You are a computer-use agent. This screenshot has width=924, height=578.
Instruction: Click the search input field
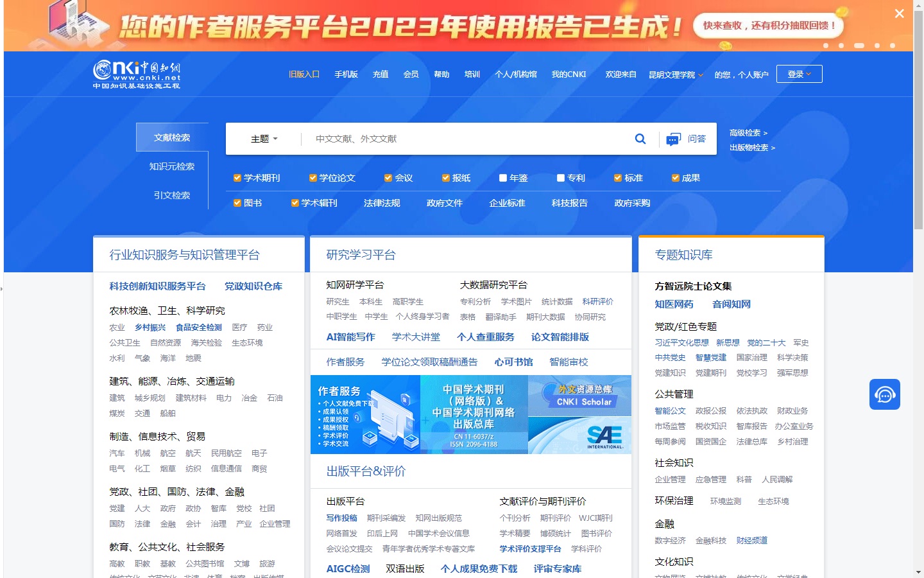[467, 139]
